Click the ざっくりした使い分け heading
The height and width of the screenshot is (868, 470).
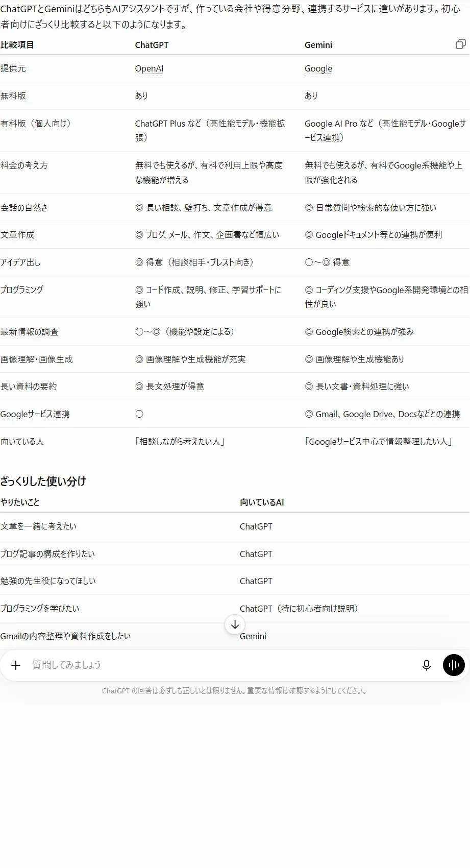coord(43,481)
